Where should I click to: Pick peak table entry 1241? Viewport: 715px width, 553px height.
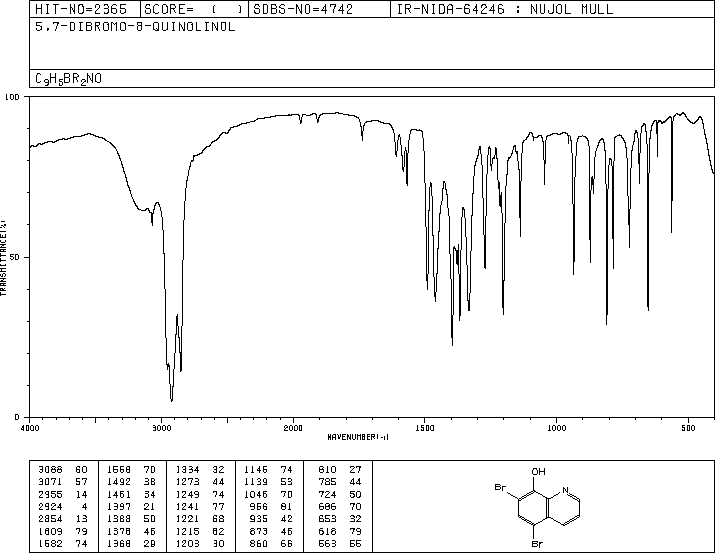pyautogui.click(x=200, y=506)
